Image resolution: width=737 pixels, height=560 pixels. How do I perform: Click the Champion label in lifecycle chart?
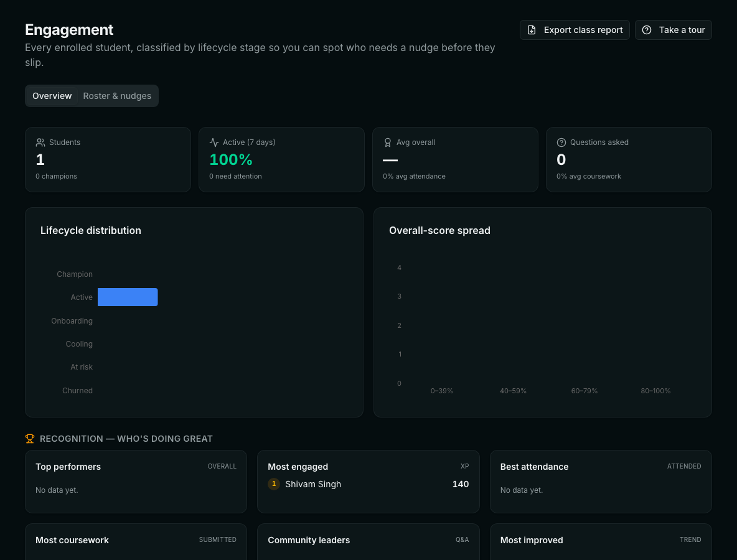coord(75,274)
